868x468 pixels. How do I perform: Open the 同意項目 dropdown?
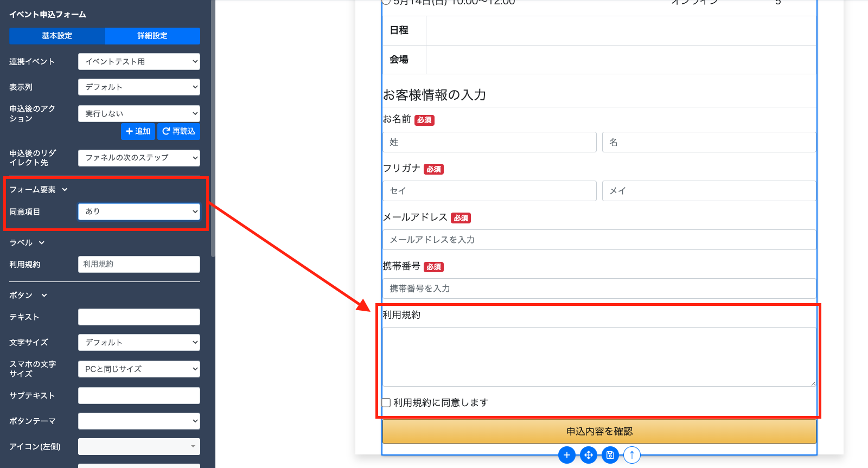pos(139,211)
